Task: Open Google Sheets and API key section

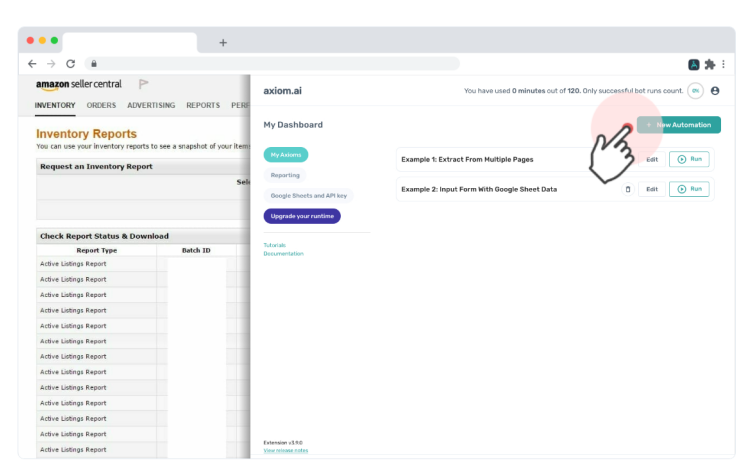Action: pos(308,195)
